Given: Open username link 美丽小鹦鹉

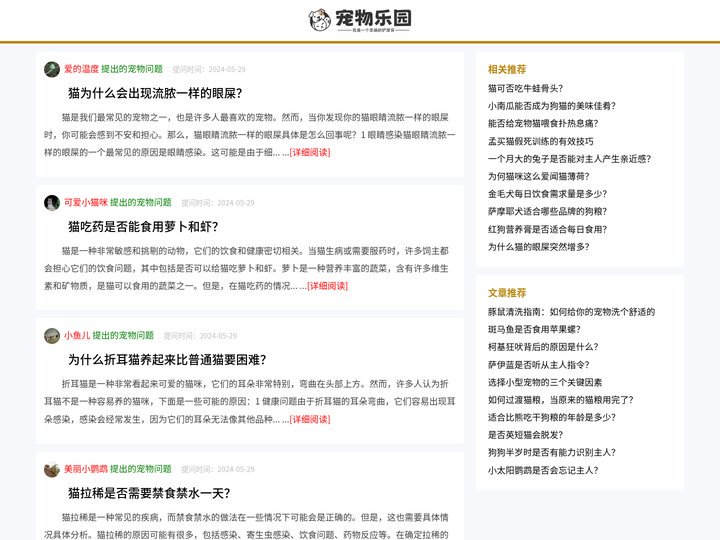Looking at the screenshot, I should (86, 469).
